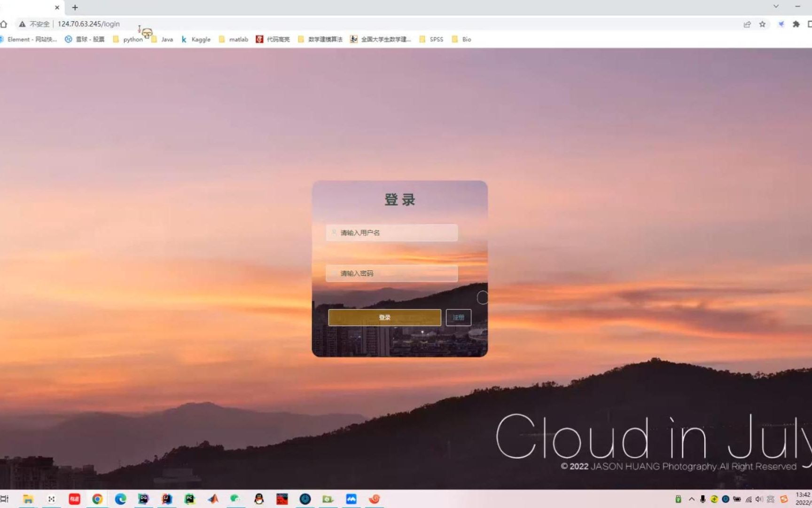Image resolution: width=812 pixels, height=508 pixels.
Task: Open the red Youdao app in taskbar
Action: coord(74,499)
